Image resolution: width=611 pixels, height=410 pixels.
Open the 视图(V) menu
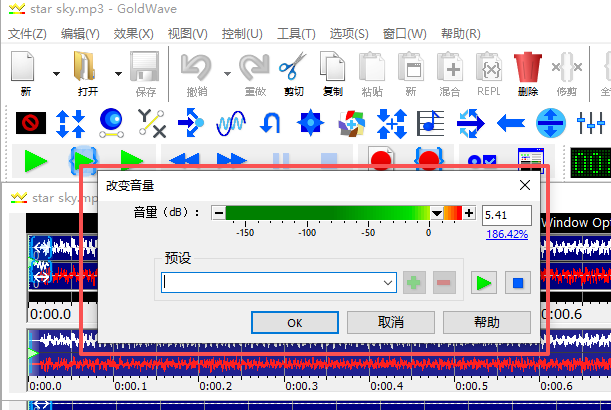(187, 34)
